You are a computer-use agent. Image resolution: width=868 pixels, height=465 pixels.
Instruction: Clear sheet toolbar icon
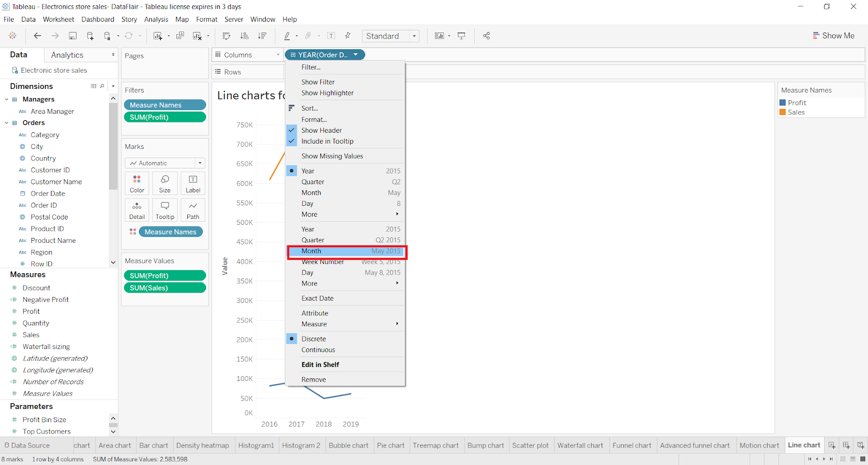tap(197, 36)
